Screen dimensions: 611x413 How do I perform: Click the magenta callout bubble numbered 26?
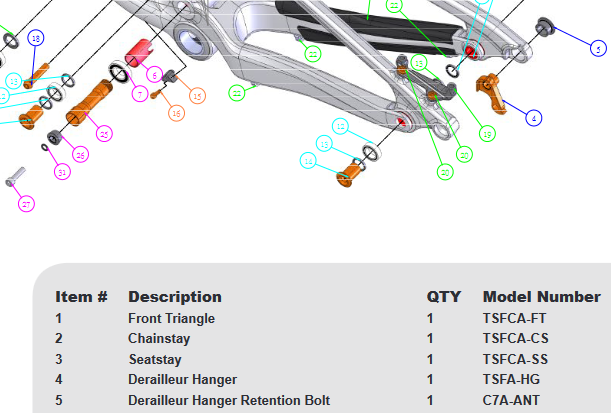81,154
